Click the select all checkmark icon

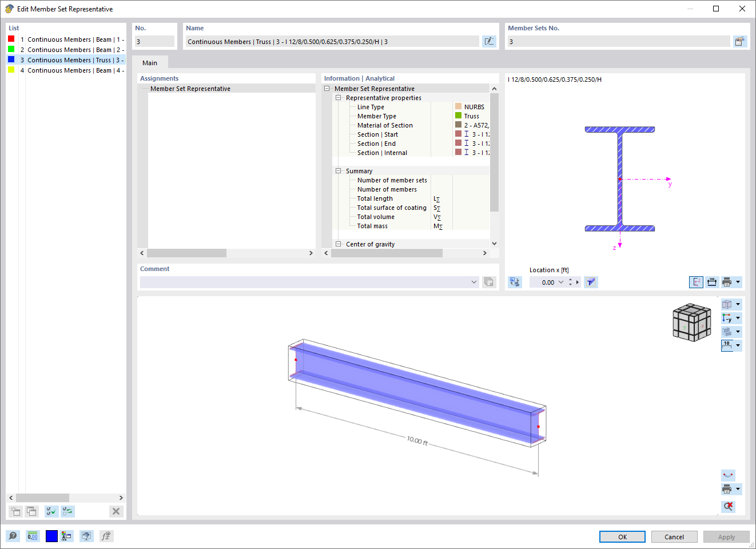pyautogui.click(x=51, y=511)
